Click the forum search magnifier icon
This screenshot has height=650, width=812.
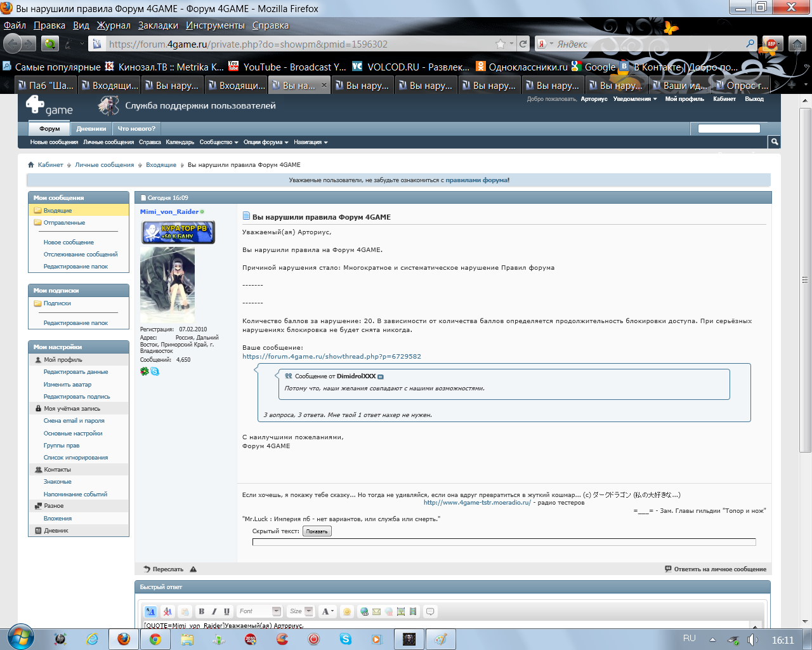tap(774, 142)
